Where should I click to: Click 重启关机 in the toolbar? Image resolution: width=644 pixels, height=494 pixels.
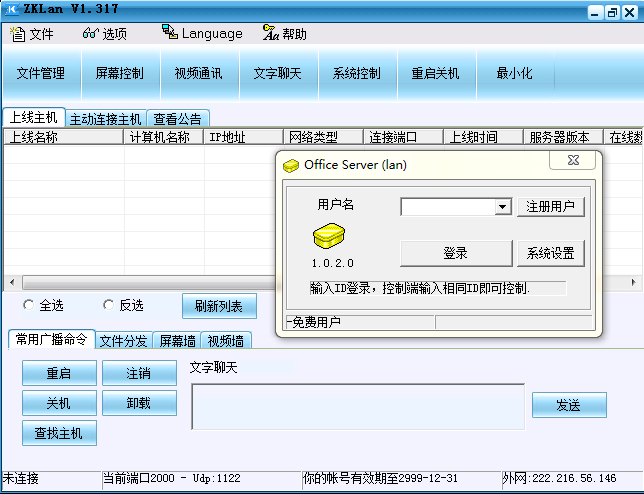click(x=435, y=74)
